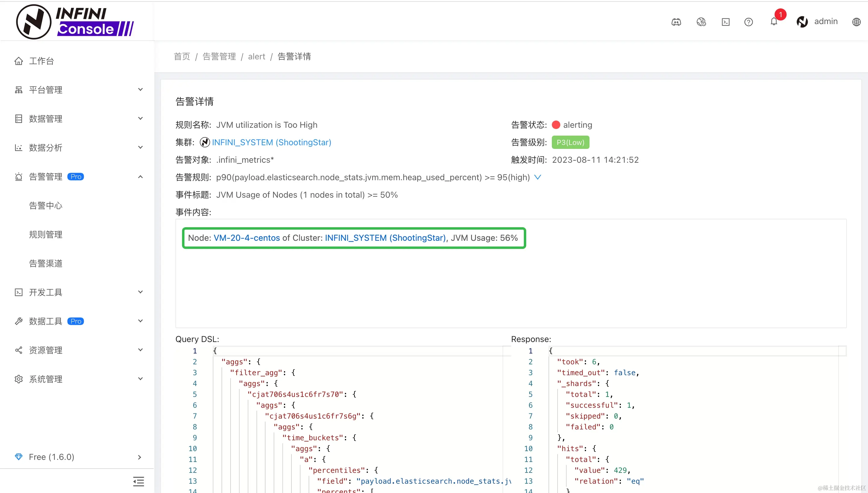Select 告警渠道 submenu item
The width and height of the screenshot is (868, 493).
[x=46, y=263]
